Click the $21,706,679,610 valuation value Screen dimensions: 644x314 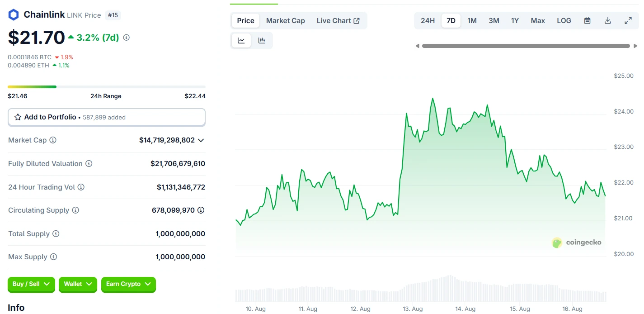tap(178, 164)
